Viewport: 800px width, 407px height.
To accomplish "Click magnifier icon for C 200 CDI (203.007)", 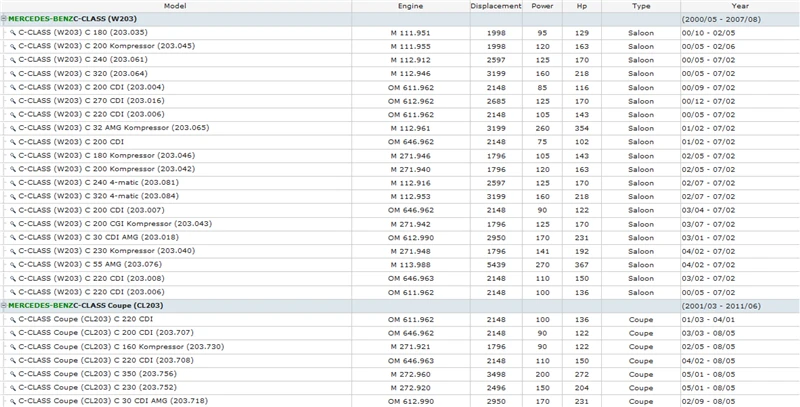I will pyautogui.click(x=13, y=210).
